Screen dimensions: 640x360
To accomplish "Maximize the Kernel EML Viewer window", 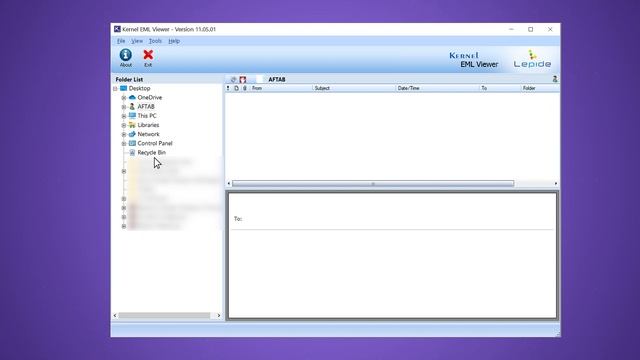I will tap(531, 29).
